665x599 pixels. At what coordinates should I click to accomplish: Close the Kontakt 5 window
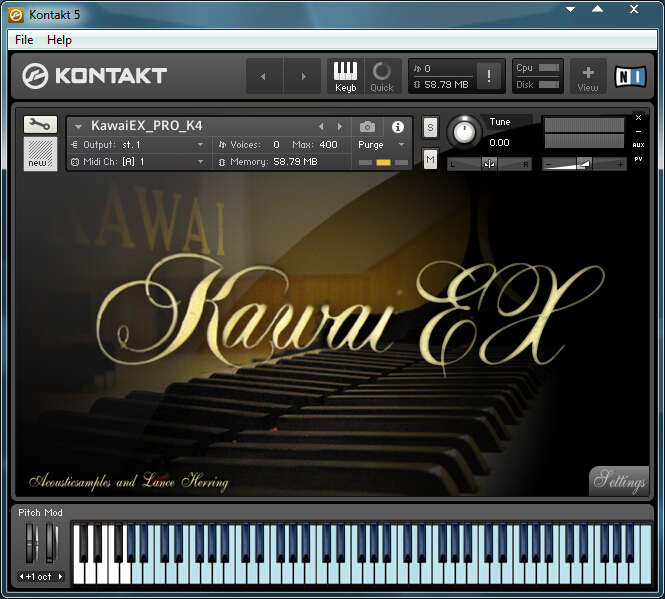point(634,9)
